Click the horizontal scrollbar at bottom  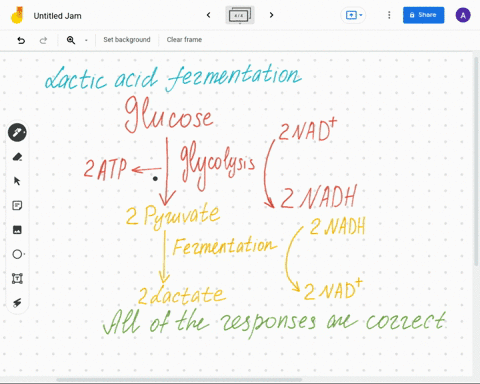(x=179, y=380)
